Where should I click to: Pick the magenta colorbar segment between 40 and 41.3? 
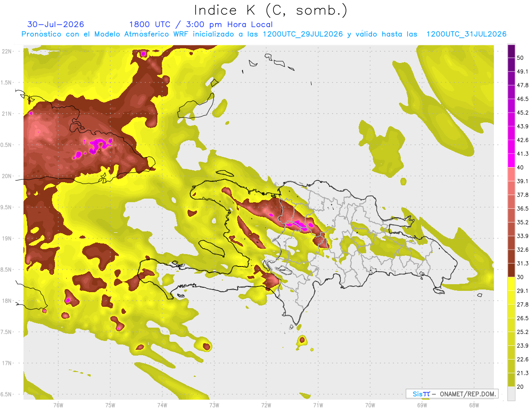511,160
